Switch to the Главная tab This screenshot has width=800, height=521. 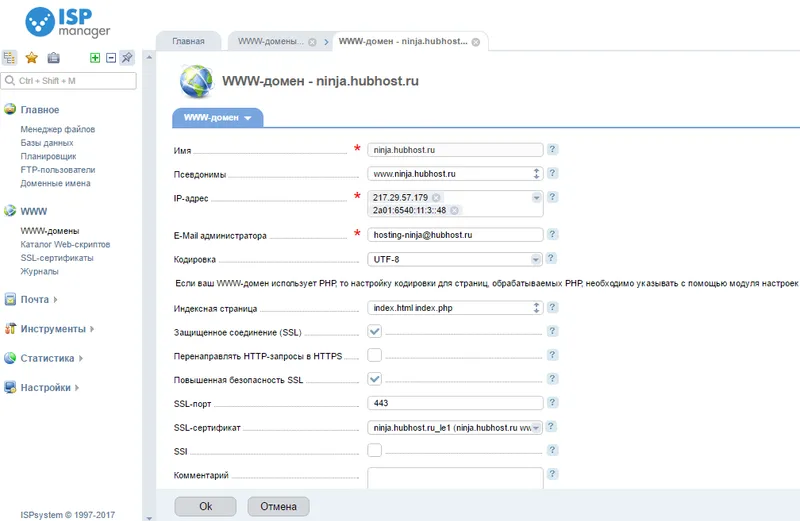tap(188, 41)
